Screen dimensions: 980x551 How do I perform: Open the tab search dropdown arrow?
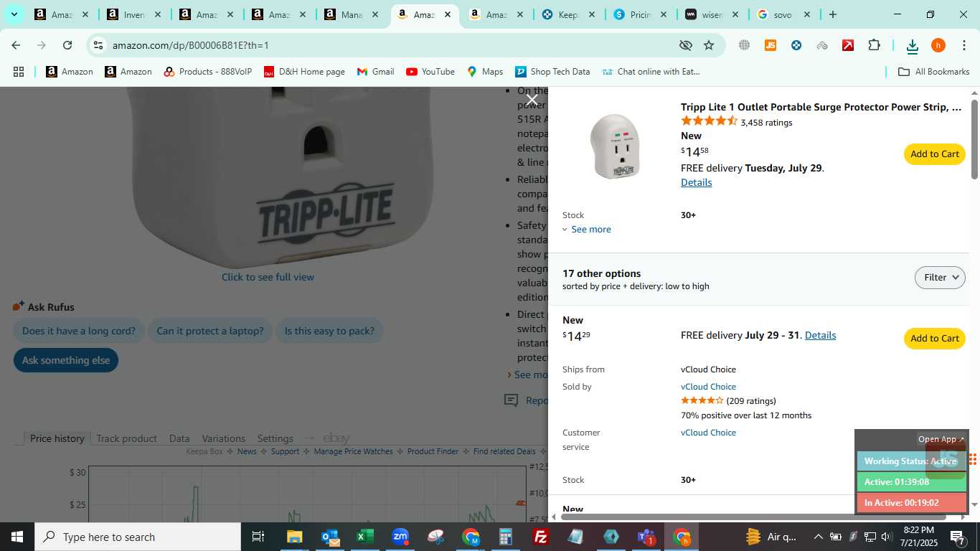[14, 14]
